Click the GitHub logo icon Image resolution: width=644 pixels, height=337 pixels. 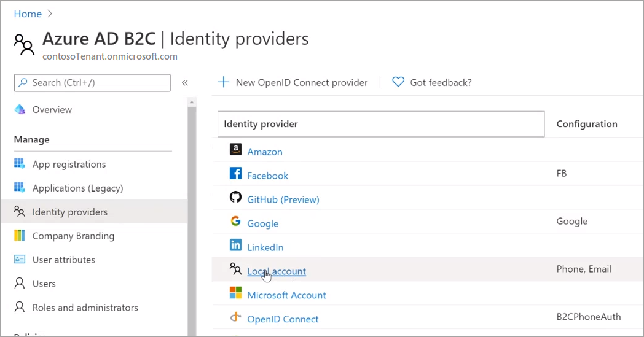[235, 197]
